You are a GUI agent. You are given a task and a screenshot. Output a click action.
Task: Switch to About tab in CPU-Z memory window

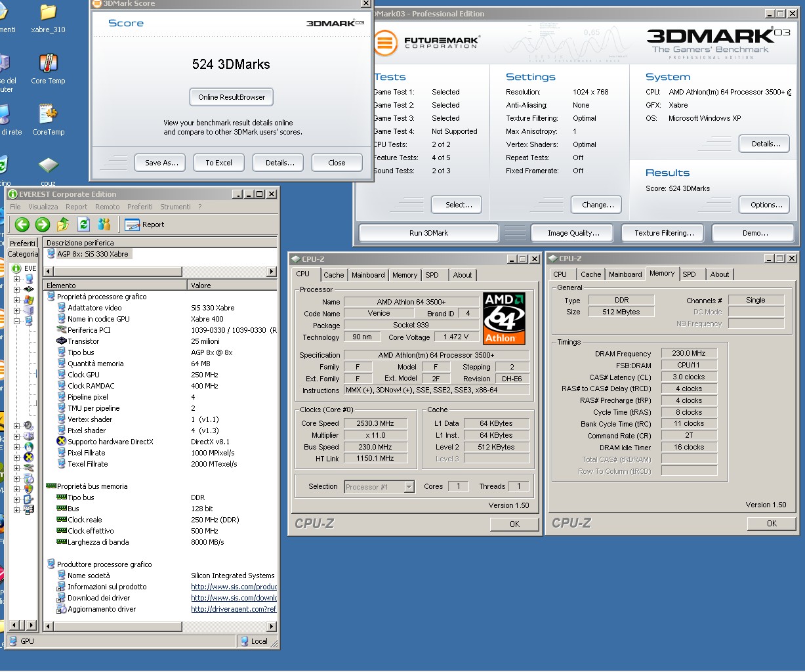(719, 274)
